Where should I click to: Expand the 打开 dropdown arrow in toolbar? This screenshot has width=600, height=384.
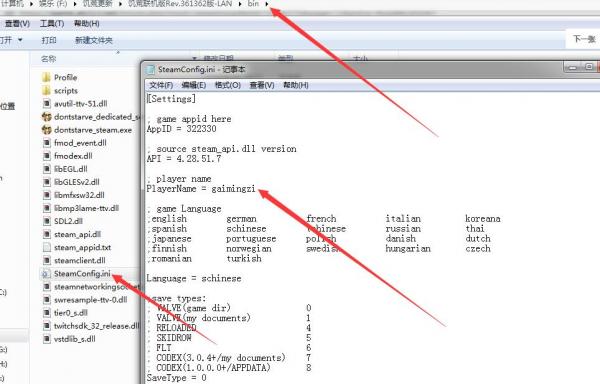(20, 40)
